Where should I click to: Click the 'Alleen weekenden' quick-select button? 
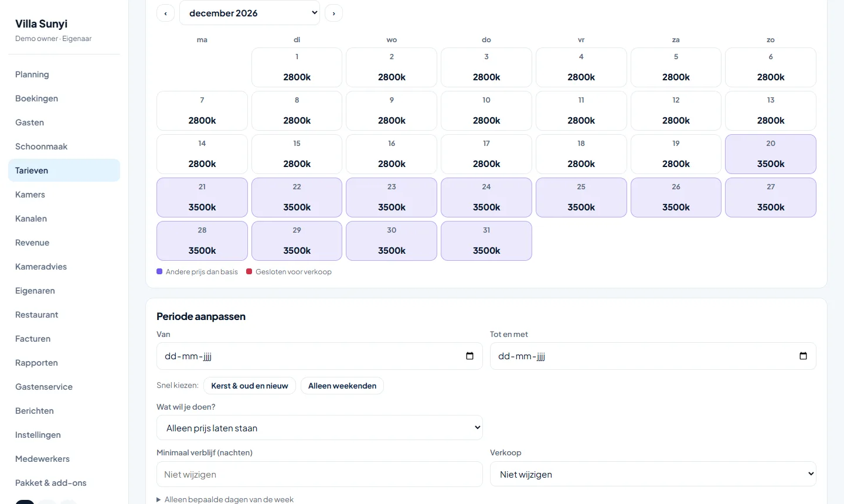[x=342, y=386]
